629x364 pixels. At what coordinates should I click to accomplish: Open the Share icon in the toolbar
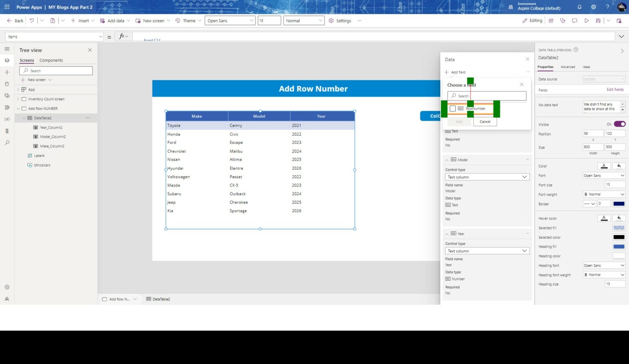[x=551, y=20]
